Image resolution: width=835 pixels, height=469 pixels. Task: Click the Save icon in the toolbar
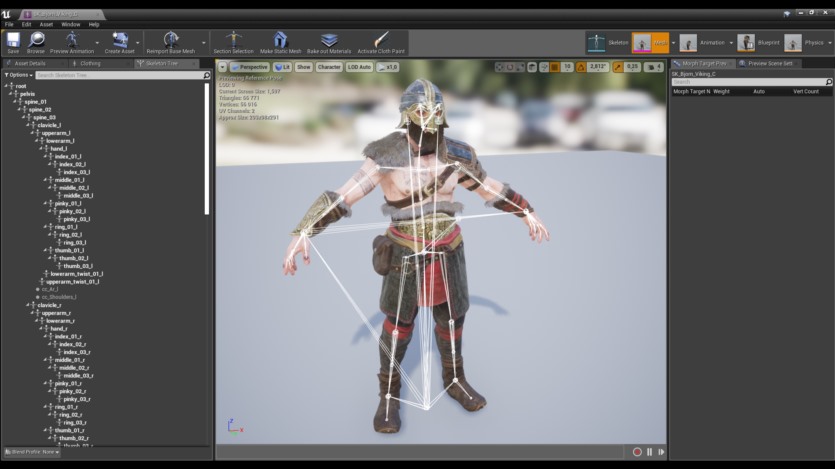(x=13, y=40)
